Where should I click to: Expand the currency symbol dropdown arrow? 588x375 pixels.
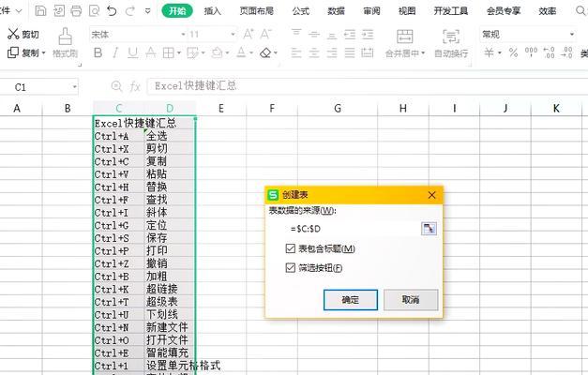tap(500, 52)
